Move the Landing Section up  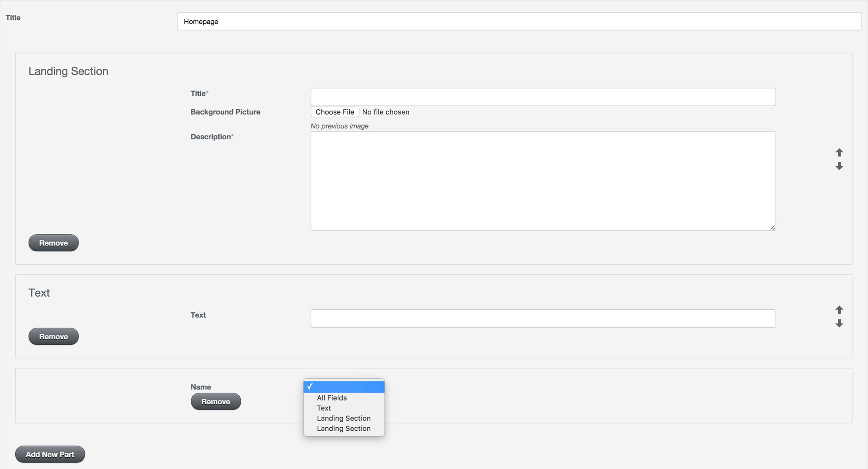click(839, 153)
